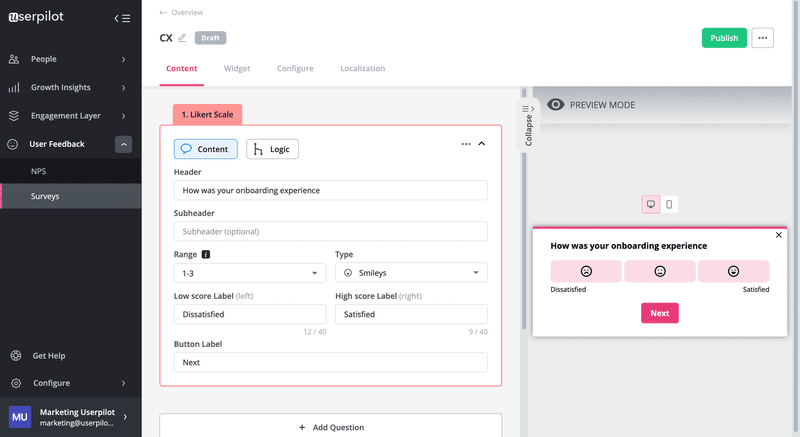Switch preview to the mobile device icon
800x437 pixels.
pos(669,204)
